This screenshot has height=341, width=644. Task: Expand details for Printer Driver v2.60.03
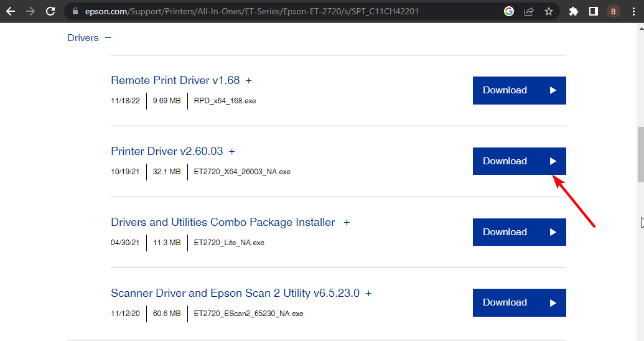[x=231, y=152]
